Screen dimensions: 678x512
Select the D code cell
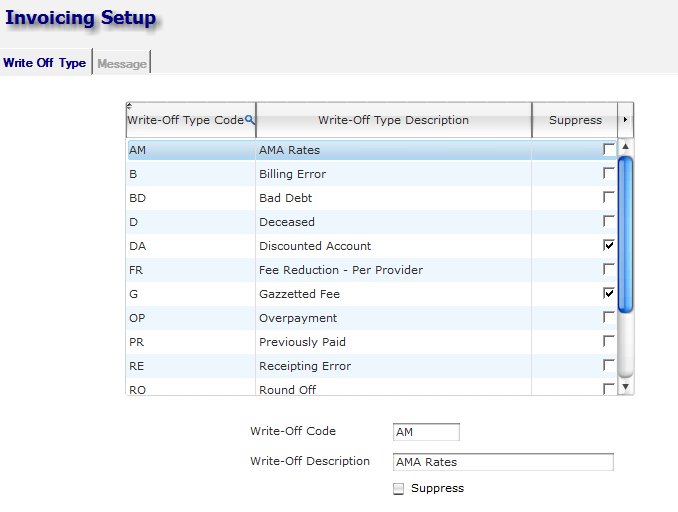click(x=191, y=222)
